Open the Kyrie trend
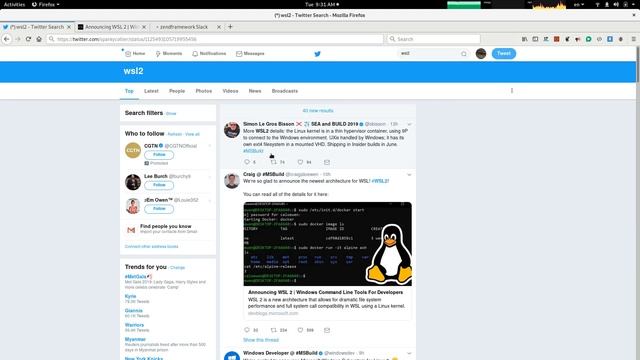This screenshot has height=360, width=640. tap(130, 296)
